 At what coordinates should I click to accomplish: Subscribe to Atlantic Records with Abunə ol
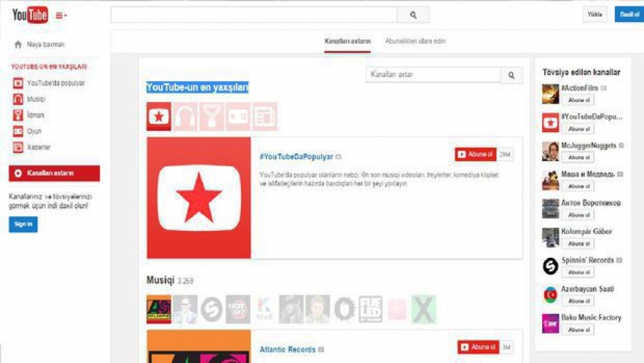(478, 348)
